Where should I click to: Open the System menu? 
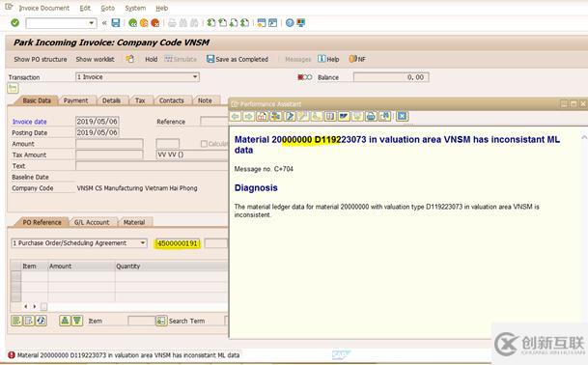pos(135,8)
